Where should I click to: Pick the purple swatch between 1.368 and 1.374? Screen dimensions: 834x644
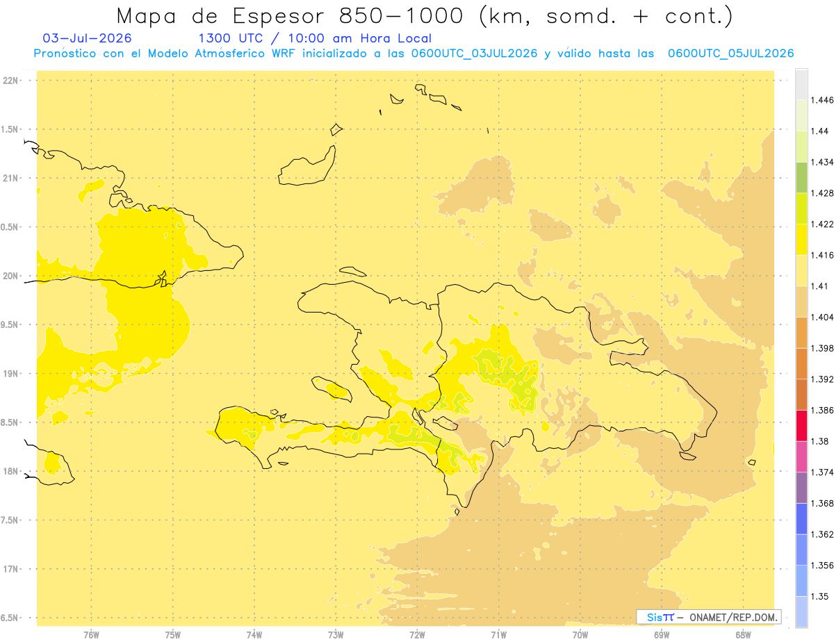801,488
